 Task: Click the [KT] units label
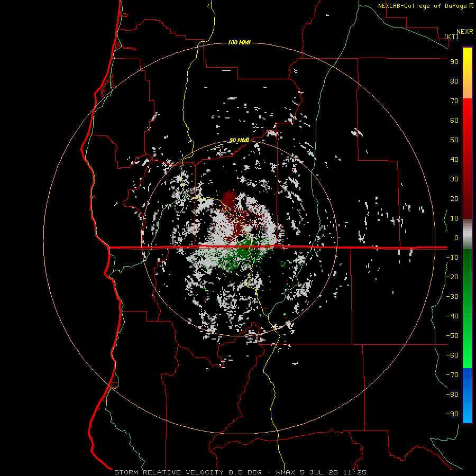coord(452,36)
